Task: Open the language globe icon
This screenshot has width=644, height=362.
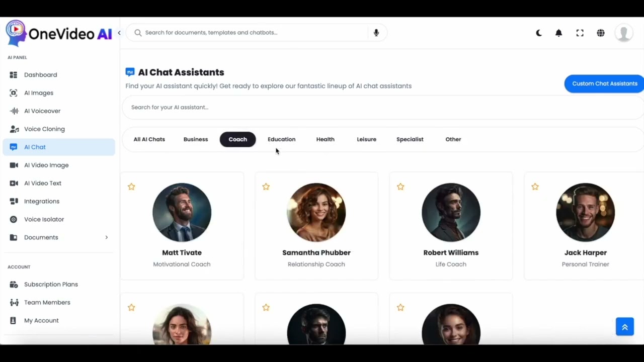Action: coord(601,33)
